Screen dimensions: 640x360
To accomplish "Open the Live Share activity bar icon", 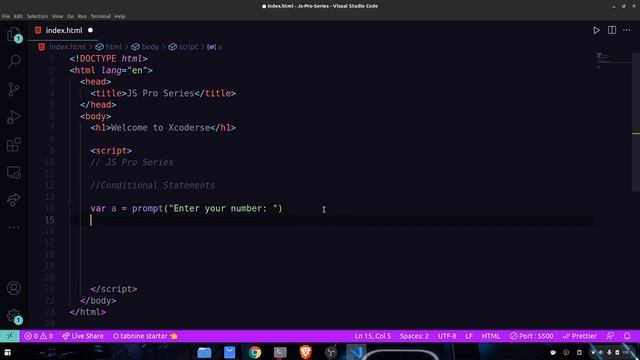I will [14, 200].
